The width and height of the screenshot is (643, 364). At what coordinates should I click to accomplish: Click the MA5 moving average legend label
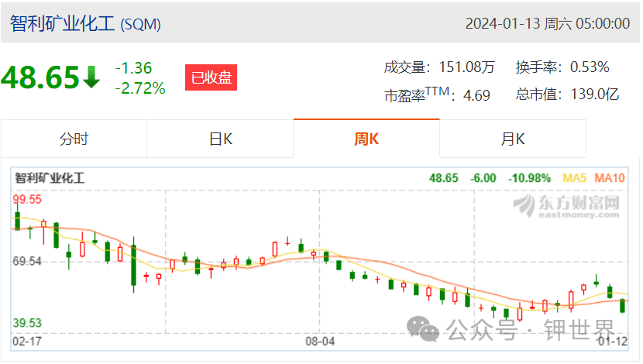coord(574,178)
